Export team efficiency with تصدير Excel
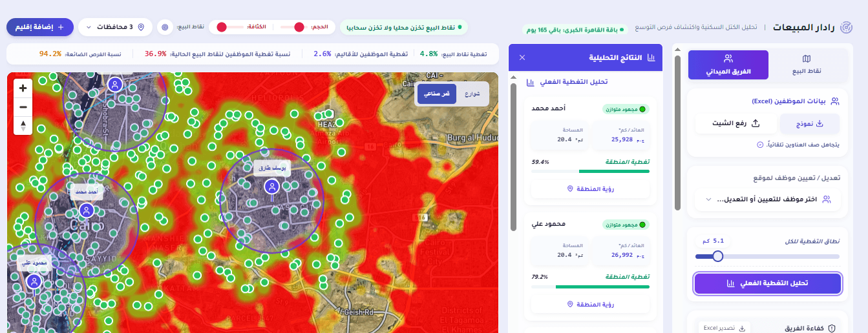 click(x=723, y=328)
